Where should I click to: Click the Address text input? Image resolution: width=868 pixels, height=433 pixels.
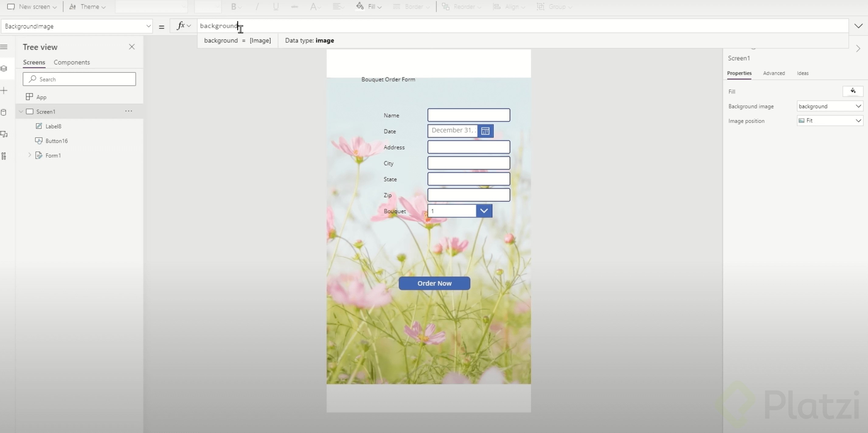click(x=469, y=147)
